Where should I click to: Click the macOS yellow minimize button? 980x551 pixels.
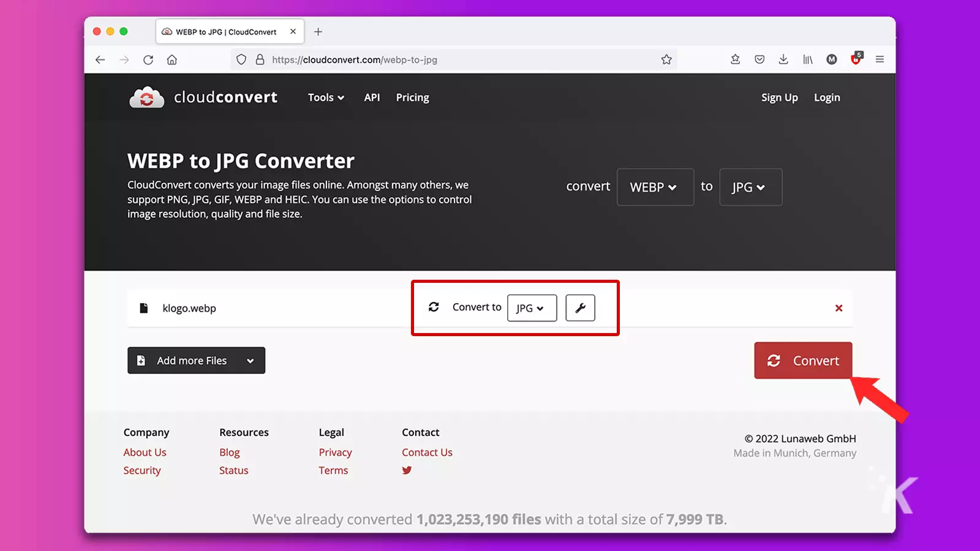[x=110, y=31]
